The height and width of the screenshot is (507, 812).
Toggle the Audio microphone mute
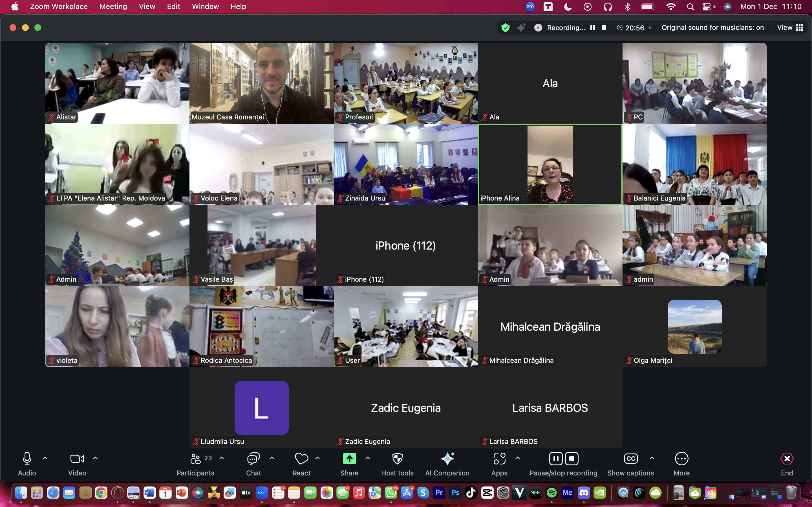pos(27,459)
